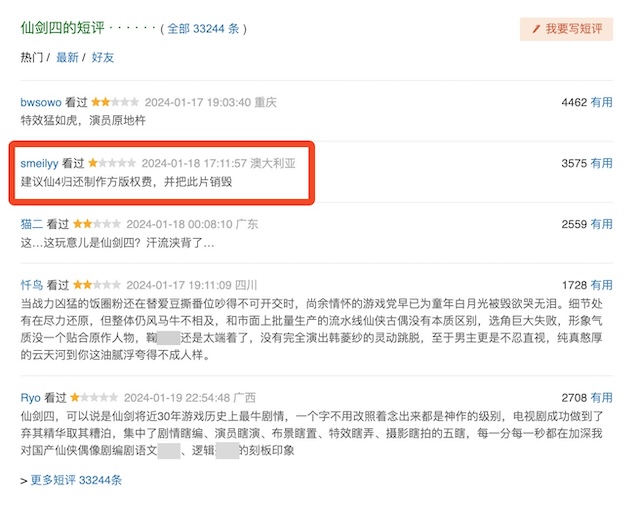Click the two-star rating on bwsowo's review

(x=115, y=102)
